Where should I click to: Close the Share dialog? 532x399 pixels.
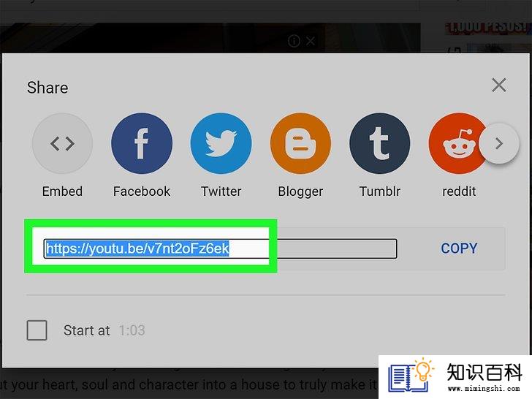pos(498,85)
